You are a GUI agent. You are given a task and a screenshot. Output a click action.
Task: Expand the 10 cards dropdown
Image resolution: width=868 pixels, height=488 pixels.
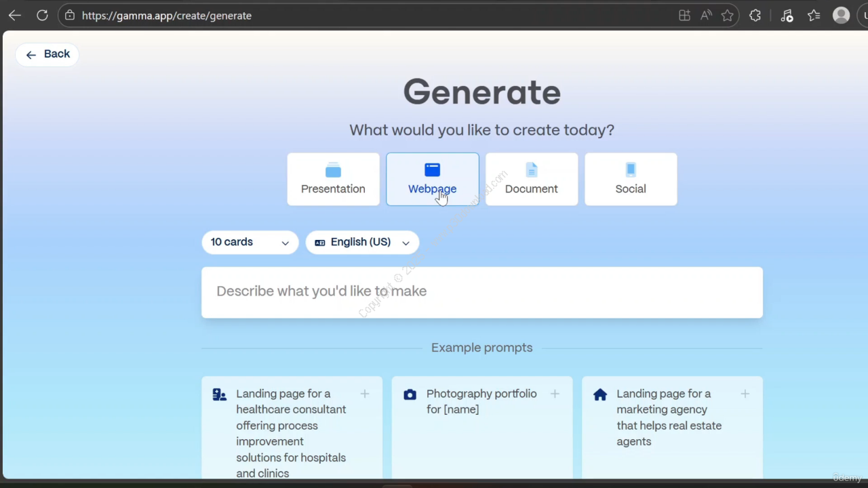click(x=250, y=242)
